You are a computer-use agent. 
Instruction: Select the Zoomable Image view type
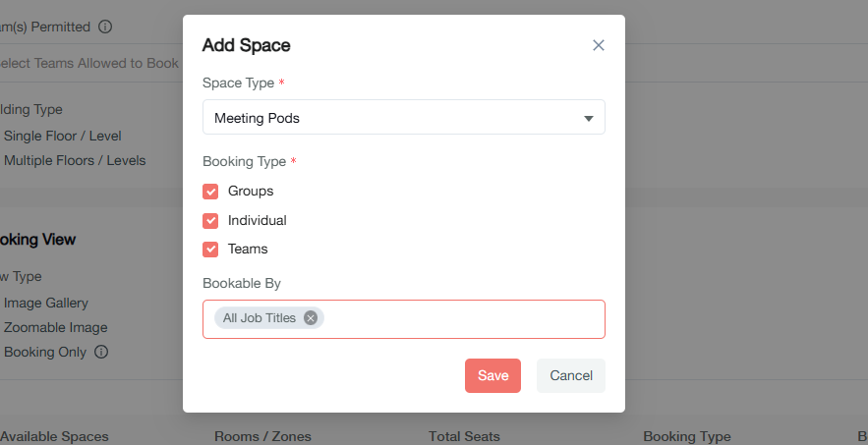coord(56,327)
